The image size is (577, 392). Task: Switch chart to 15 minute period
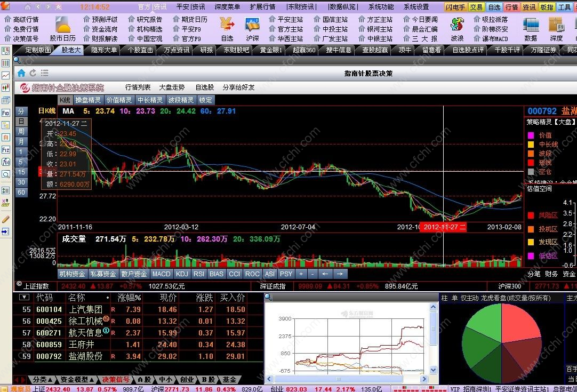21,172
